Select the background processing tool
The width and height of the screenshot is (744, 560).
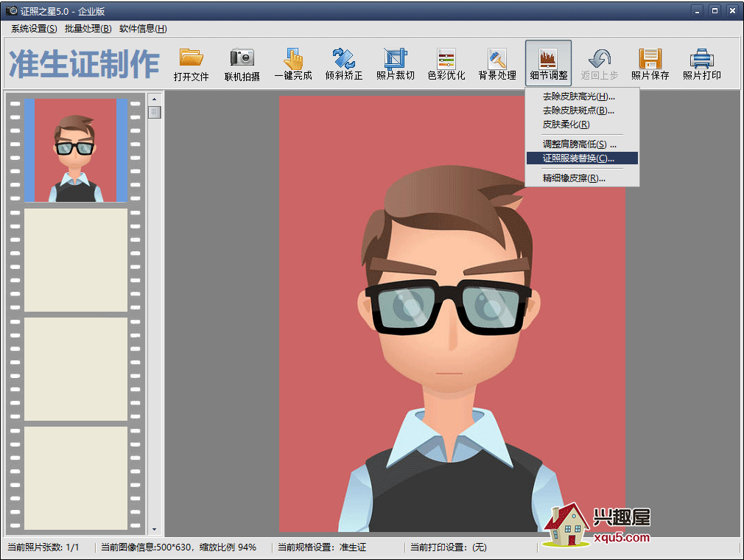pos(497,58)
